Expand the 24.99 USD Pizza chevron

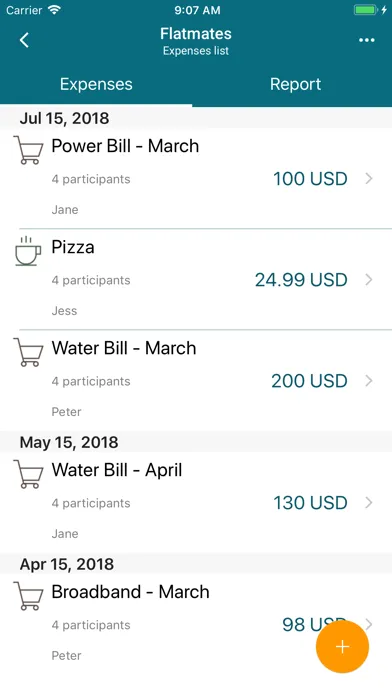pos(369,280)
